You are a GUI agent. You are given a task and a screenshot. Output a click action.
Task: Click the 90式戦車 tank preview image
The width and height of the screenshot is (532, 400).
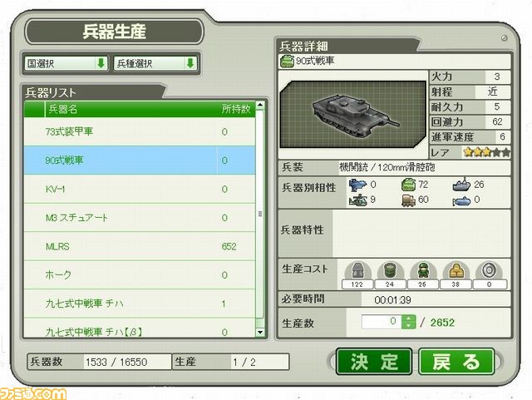[352, 114]
